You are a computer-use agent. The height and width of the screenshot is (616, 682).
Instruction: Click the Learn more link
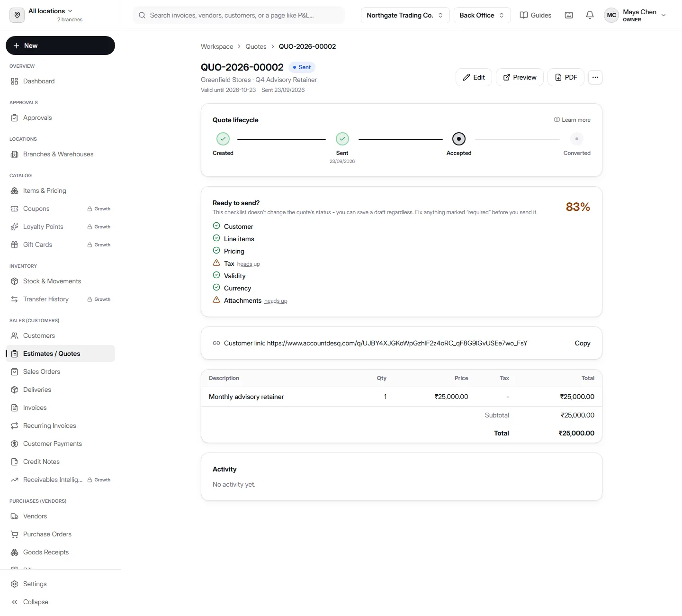coord(572,120)
